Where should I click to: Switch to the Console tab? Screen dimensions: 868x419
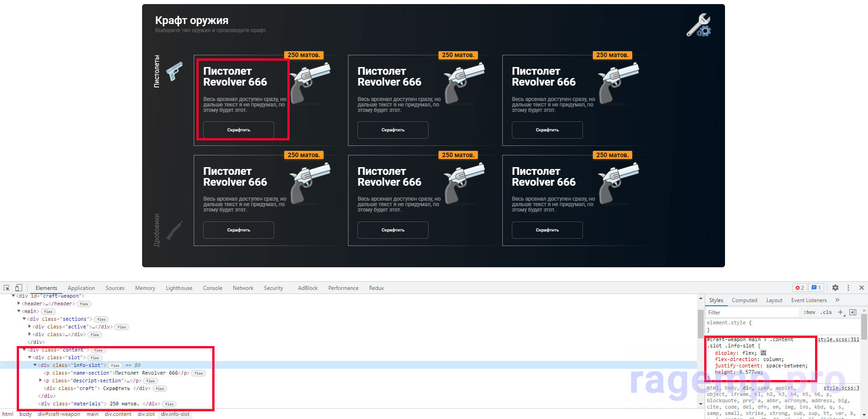[x=212, y=288]
